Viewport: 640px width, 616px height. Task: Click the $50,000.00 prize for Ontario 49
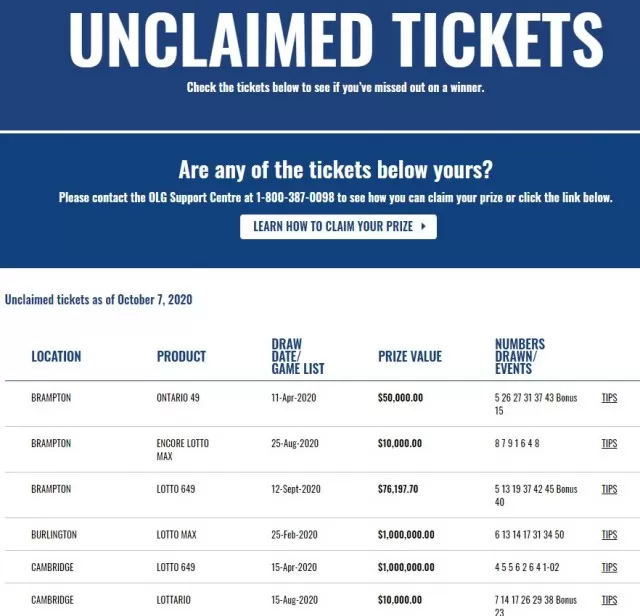click(400, 398)
